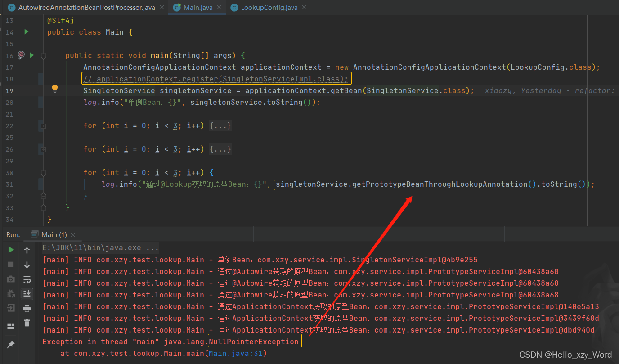Expand the {...} placeholder on line 22
Viewport: 619px width, 364px height.
220,126
